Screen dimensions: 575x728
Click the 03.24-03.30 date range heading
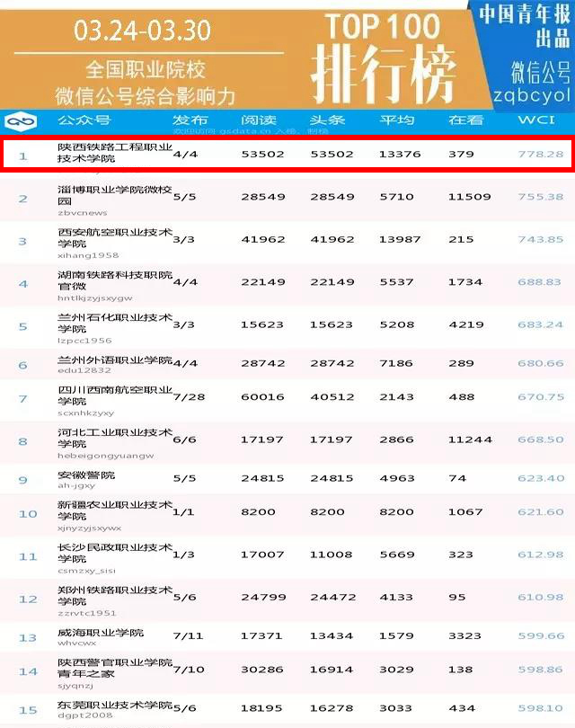tap(144, 31)
